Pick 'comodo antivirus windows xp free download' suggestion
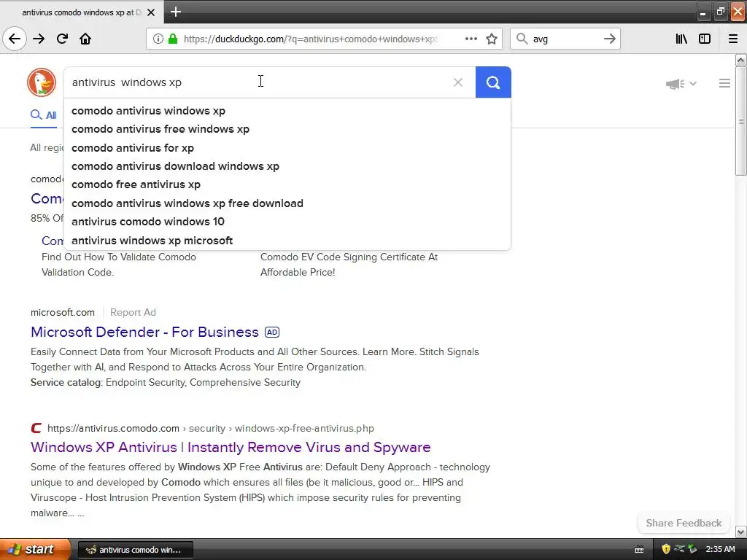Screen dimensions: 747x560 pyautogui.click(x=287, y=203)
